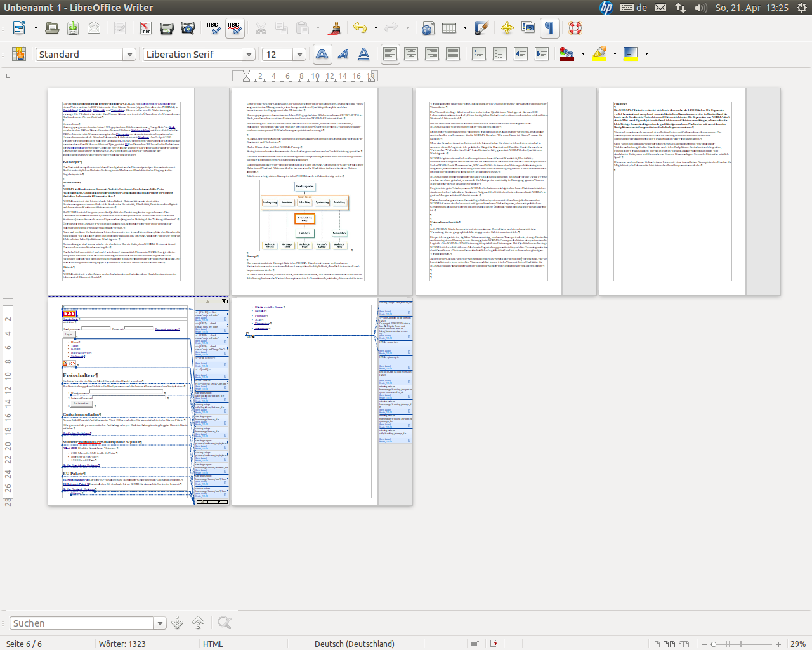Open the sound volume indicator
Screen dimensions: 812x650
coord(701,8)
